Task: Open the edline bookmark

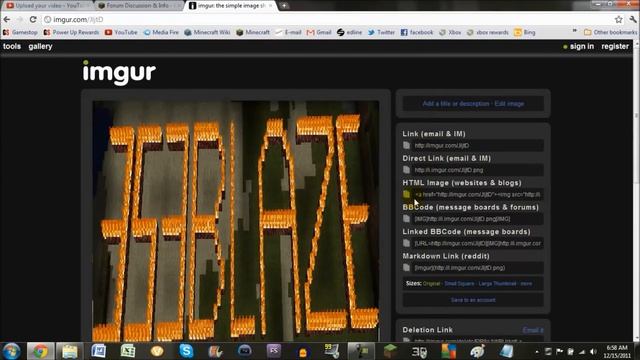Action: point(349,32)
